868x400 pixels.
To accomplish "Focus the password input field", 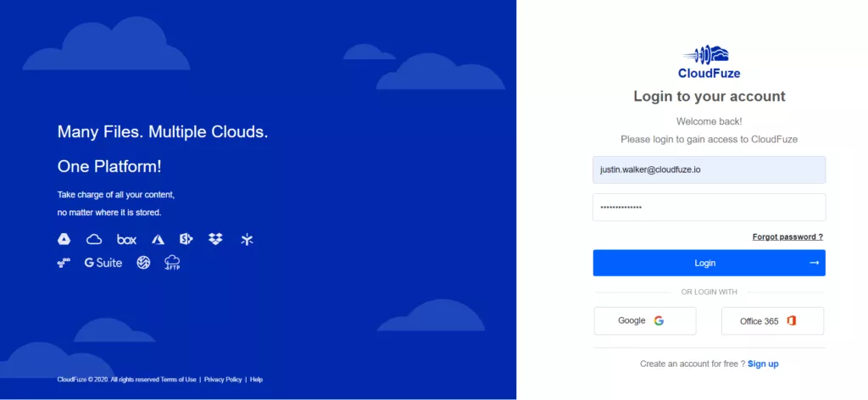I will (709, 207).
